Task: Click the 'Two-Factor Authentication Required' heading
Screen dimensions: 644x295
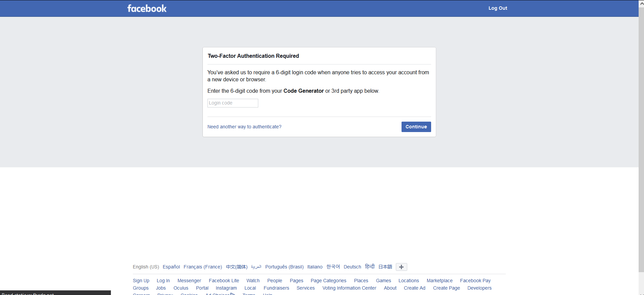Action: (x=253, y=56)
